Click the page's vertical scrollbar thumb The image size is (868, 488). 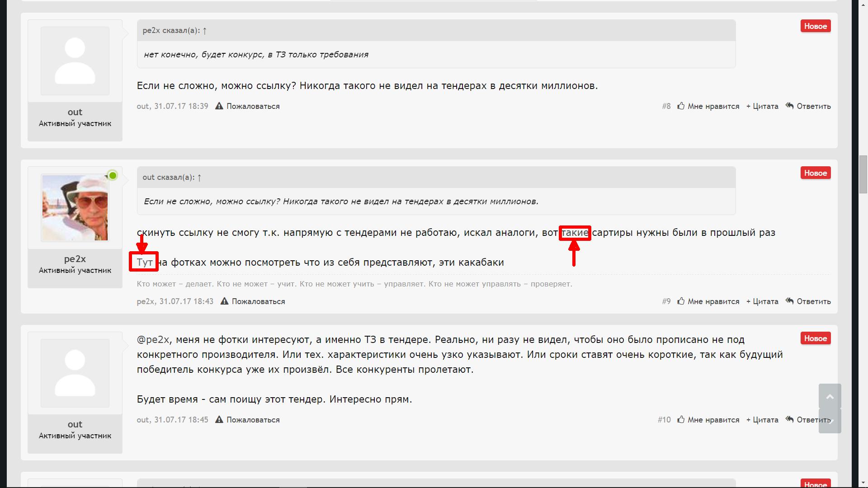863,174
